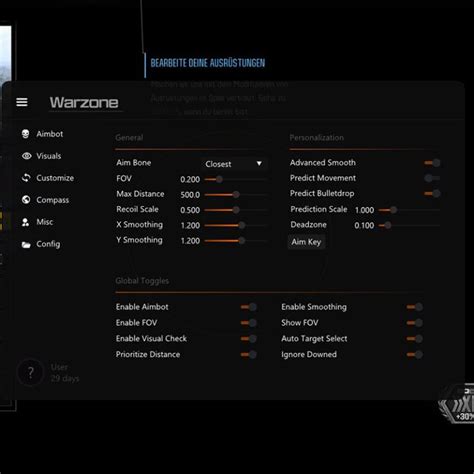Adjust the Y Smoothing slider

point(235,240)
